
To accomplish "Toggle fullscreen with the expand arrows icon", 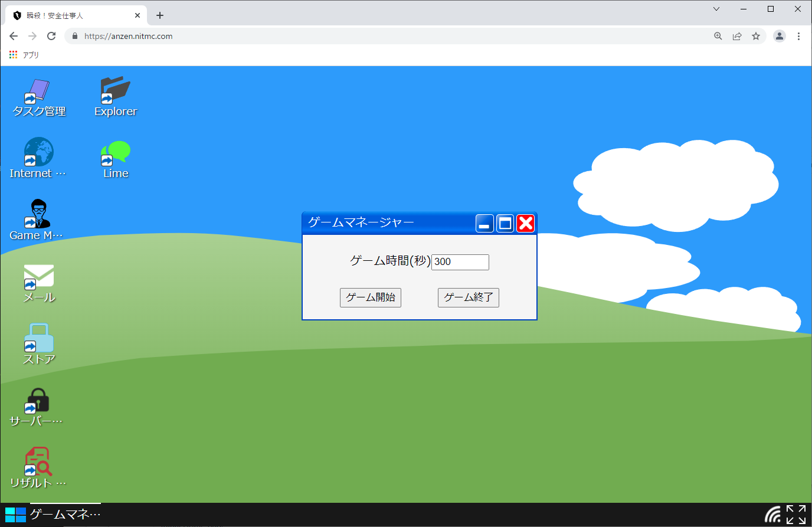I will click(x=796, y=515).
